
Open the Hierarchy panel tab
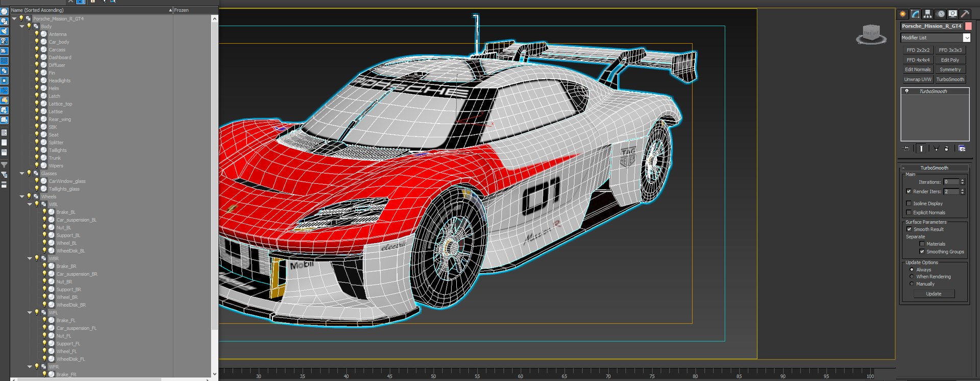pos(928,14)
